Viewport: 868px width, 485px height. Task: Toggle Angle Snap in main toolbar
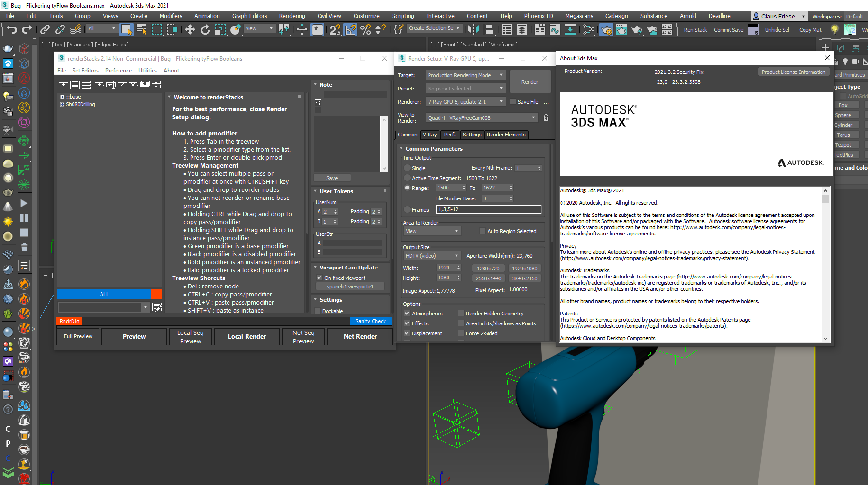point(350,29)
